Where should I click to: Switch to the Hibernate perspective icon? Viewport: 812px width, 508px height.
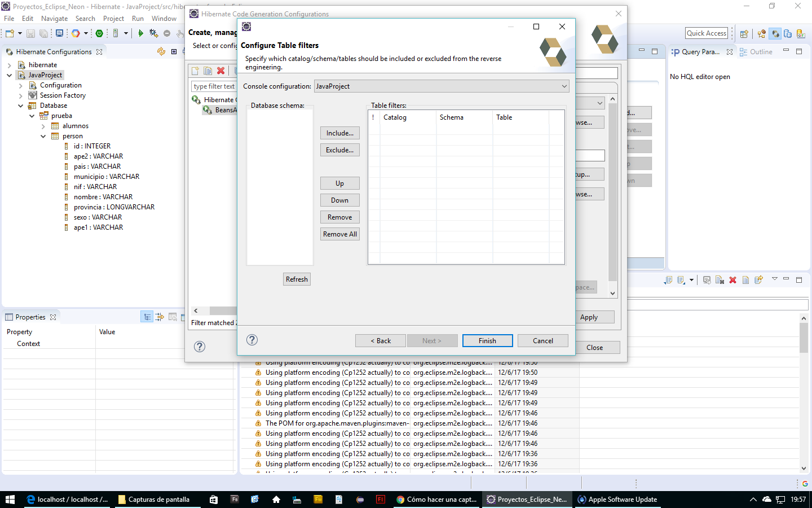(775, 34)
